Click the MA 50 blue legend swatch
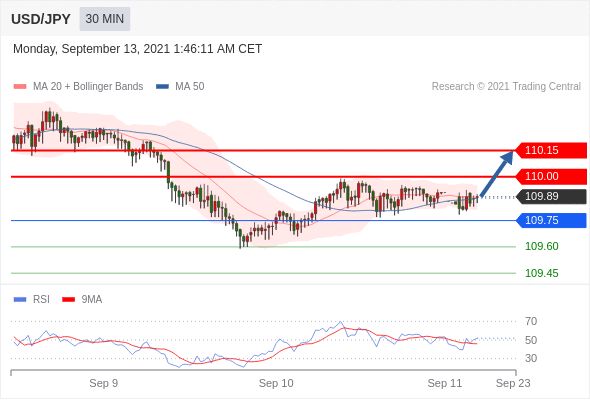Screen dimensions: 590x400 [162, 87]
